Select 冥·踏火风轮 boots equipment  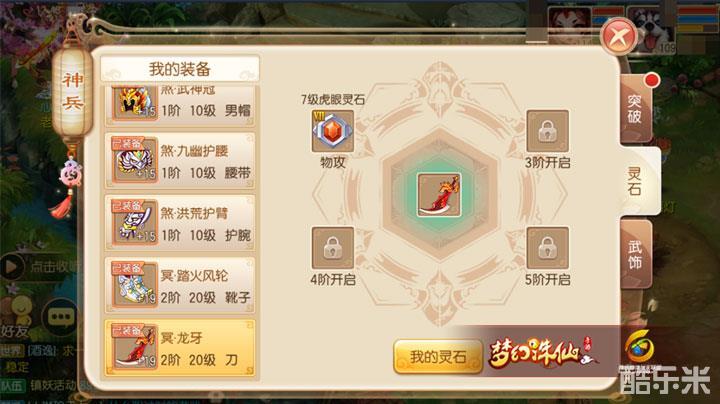pyautogui.click(x=180, y=286)
